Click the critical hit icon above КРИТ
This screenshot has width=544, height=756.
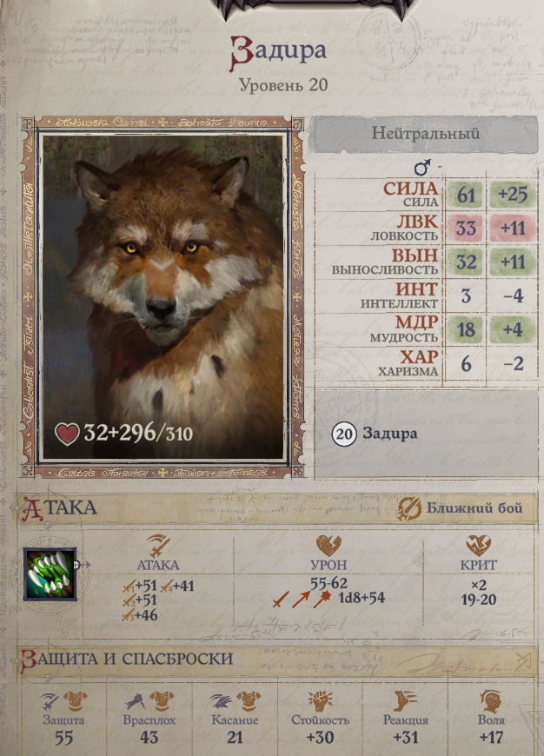pyautogui.click(x=479, y=546)
